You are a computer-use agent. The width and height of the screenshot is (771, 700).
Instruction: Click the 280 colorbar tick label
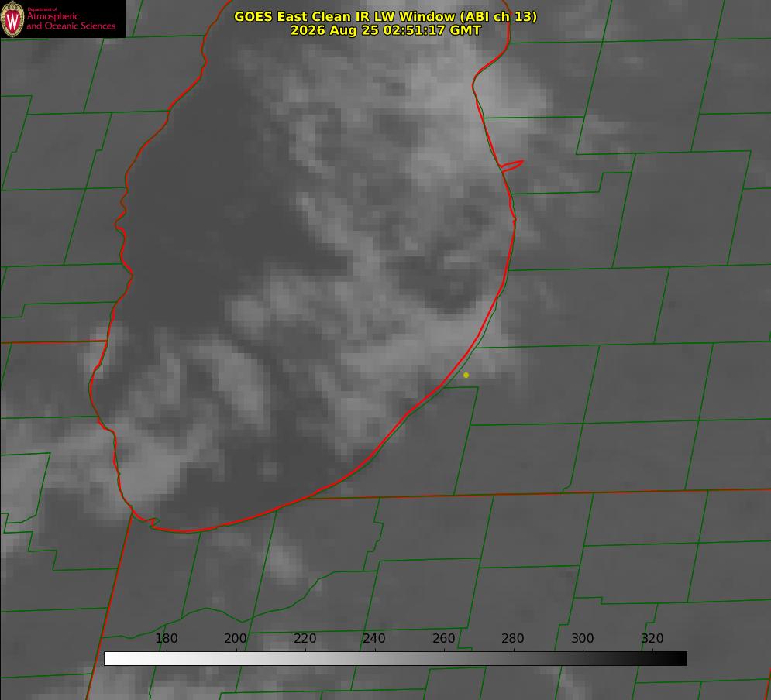tap(513, 638)
